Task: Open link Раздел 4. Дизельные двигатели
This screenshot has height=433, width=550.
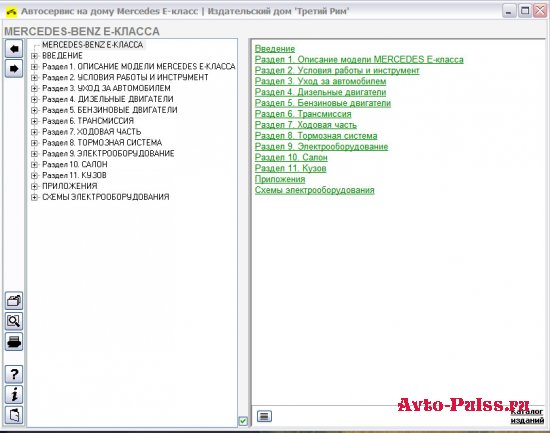Action: [320, 92]
